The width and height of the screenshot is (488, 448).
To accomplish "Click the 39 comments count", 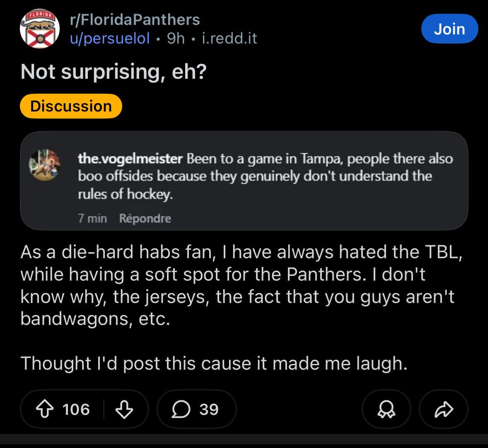I will click(x=209, y=409).
